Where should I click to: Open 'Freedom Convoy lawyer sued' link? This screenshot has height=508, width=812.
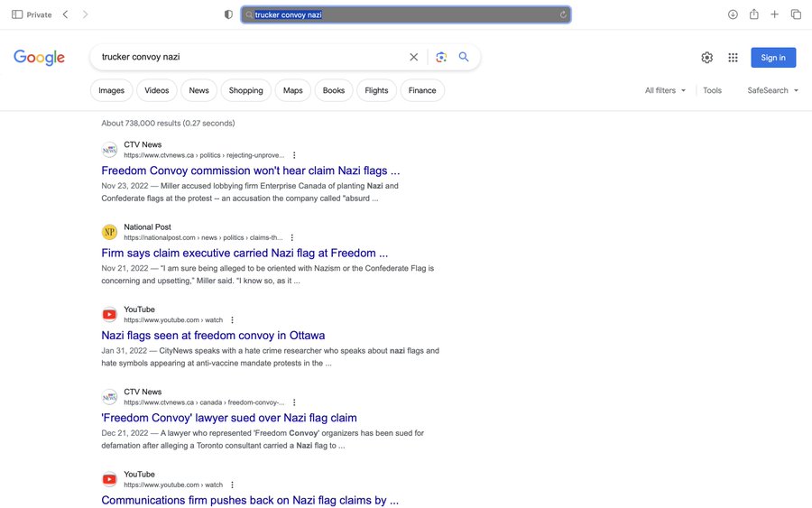(229, 418)
